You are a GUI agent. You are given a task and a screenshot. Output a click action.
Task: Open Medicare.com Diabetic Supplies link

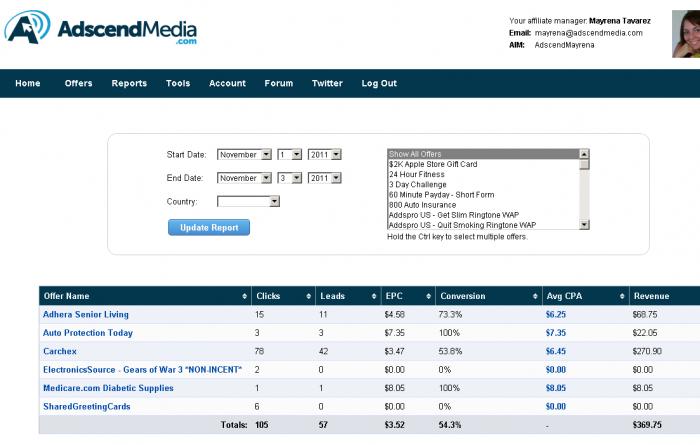coord(108,388)
